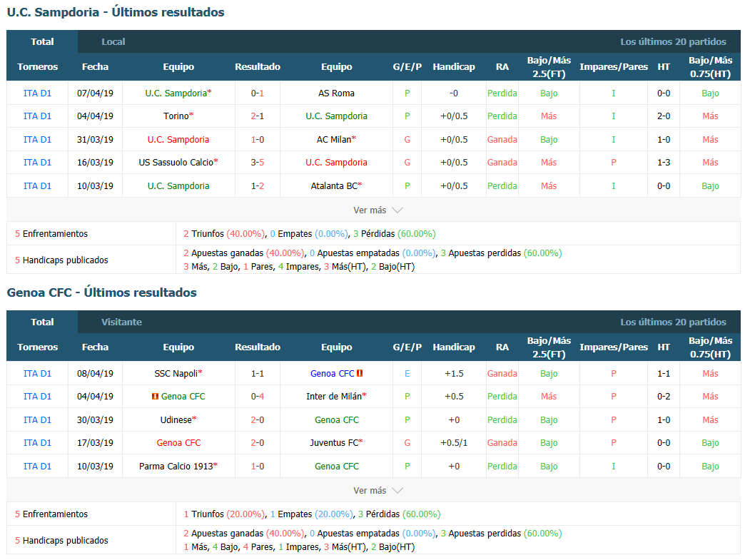Click the 'Genoa CFC - Últimos resultados' heading

(101, 292)
